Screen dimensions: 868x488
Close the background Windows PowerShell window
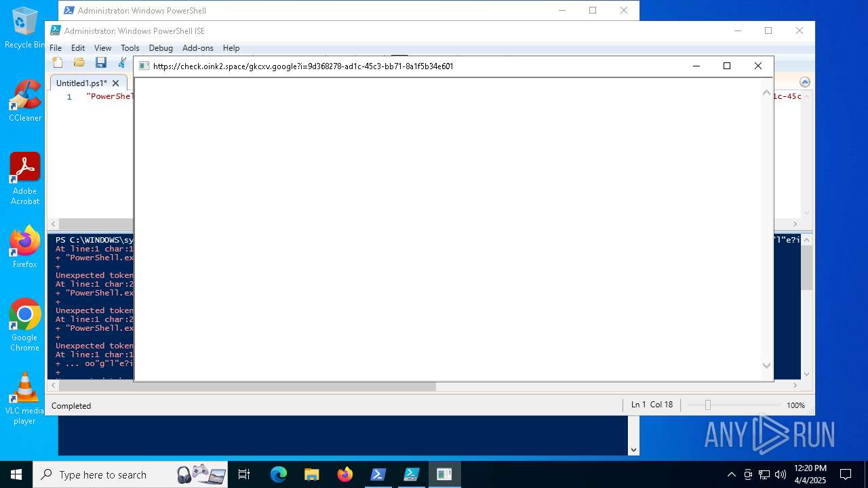pyautogui.click(x=624, y=10)
